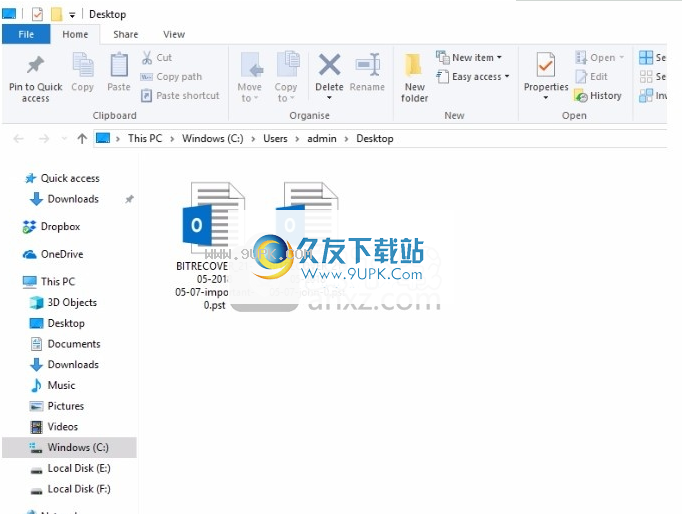Click Windows (C:) in the address breadcrumb
Screen dimensions: 682x514
(x=213, y=139)
